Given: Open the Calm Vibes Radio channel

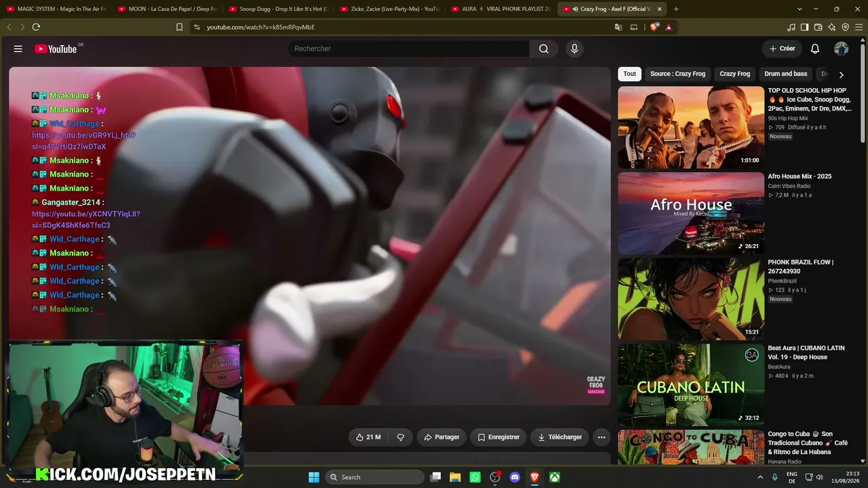Looking at the screenshot, I should click(x=789, y=186).
